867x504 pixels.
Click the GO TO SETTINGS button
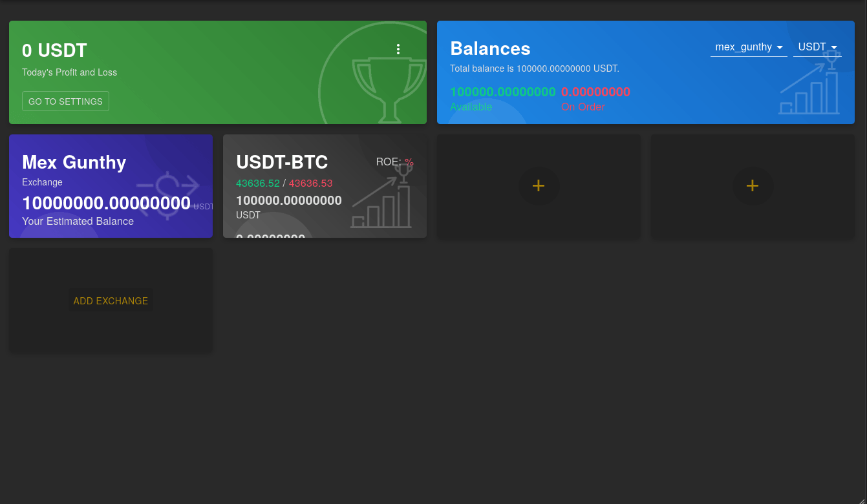coord(65,101)
